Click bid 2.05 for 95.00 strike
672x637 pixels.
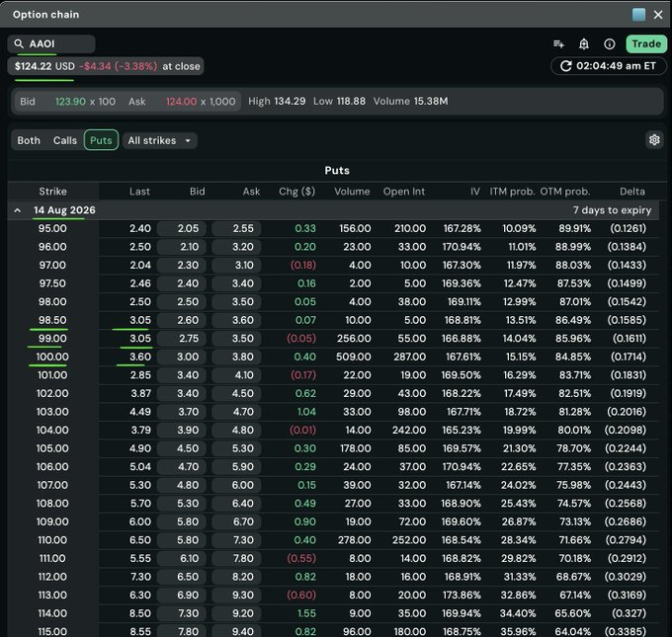pos(181,228)
